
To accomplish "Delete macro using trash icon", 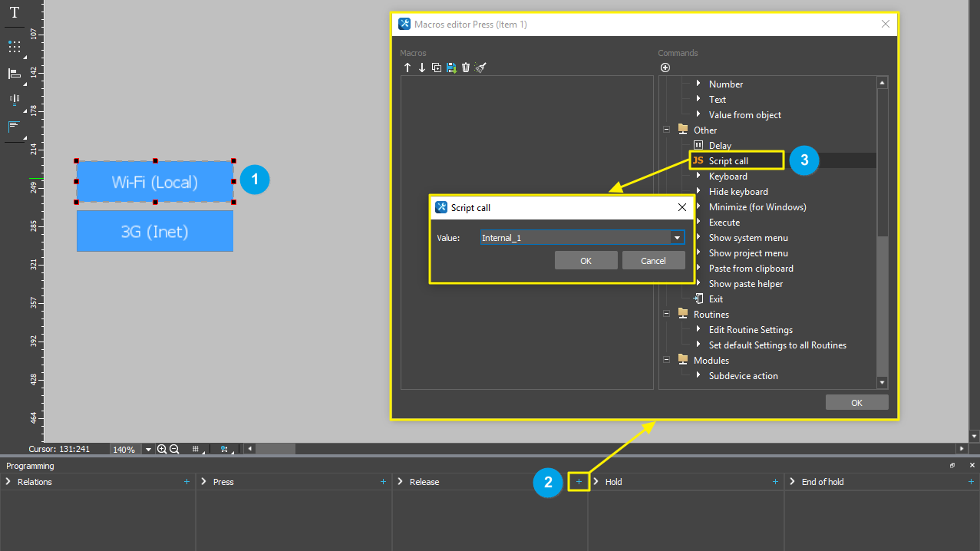I will (466, 68).
